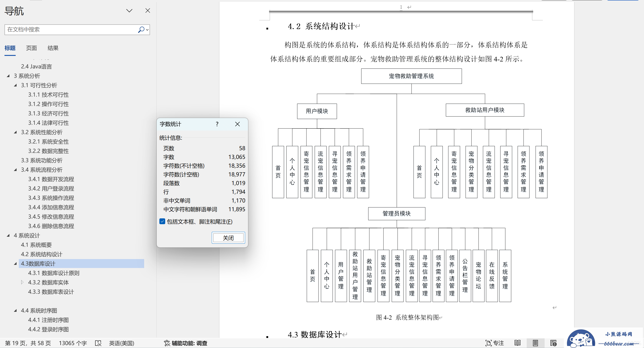Expand the 4.3.2 数据库实体 heading
This screenshot has width=644, height=348.
(x=22, y=282)
